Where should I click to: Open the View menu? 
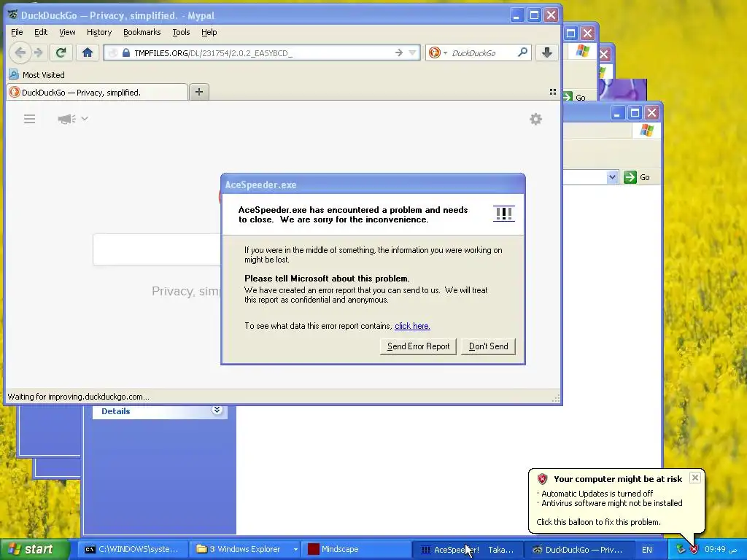67,32
